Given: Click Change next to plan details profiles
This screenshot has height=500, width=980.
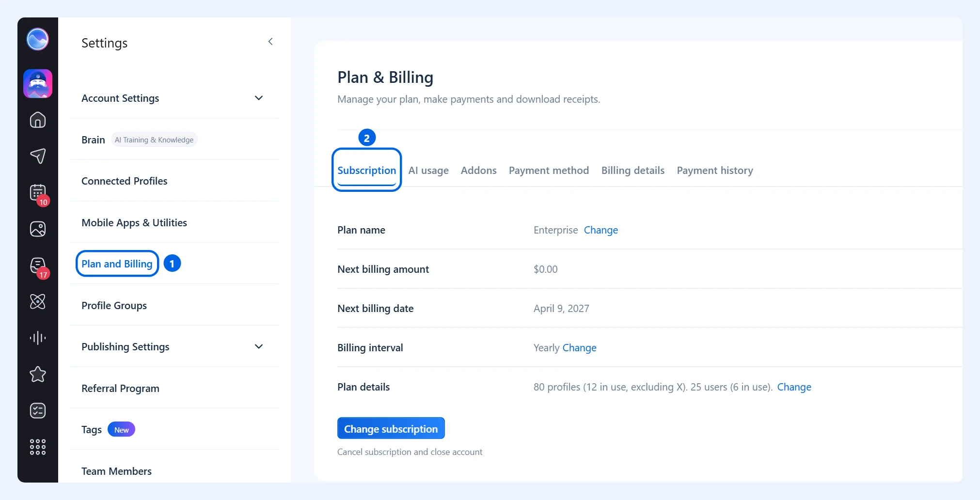Looking at the screenshot, I should pyautogui.click(x=794, y=387).
